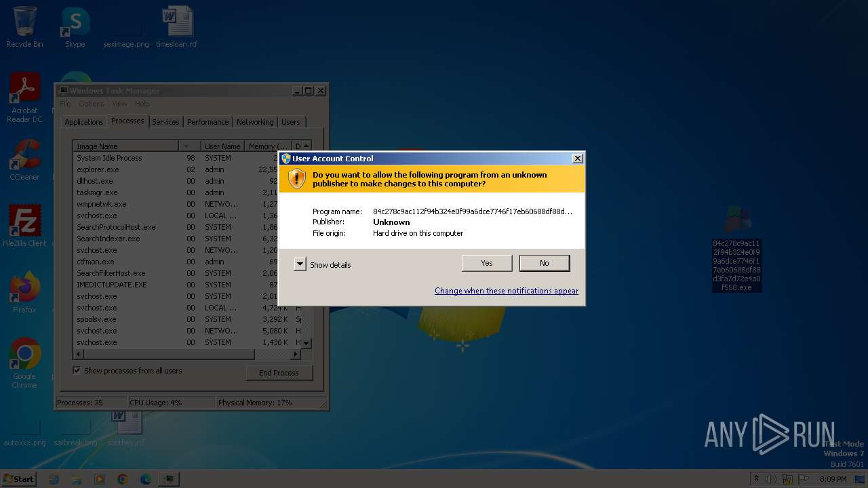
Task: Open the CCleaner desktop shortcut
Action: [x=24, y=160]
